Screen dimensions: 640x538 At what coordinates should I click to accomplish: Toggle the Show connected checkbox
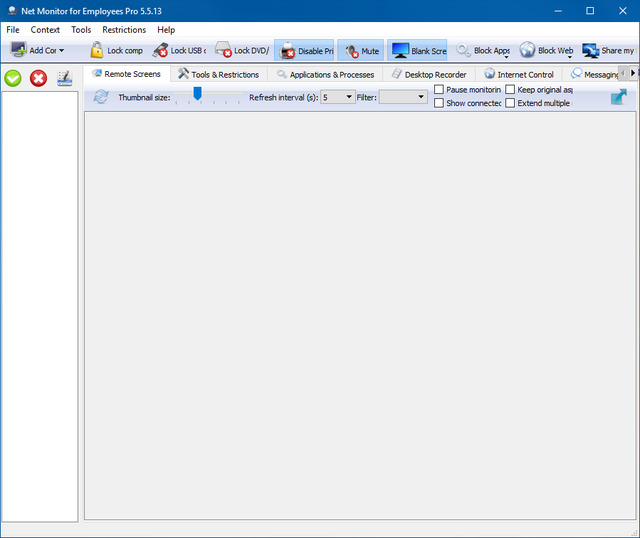click(x=439, y=103)
